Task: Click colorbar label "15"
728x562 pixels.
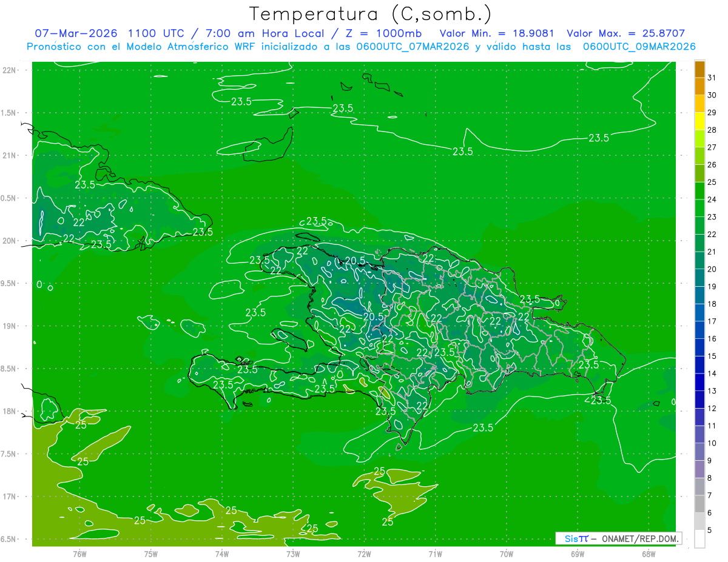Action: (x=712, y=356)
